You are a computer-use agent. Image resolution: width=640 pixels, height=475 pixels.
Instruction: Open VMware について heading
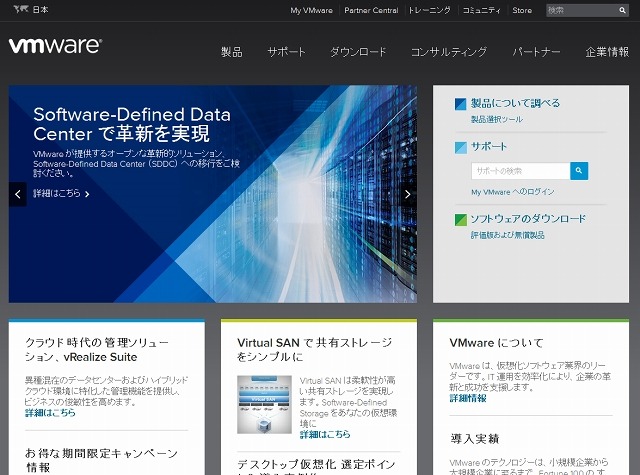point(496,343)
